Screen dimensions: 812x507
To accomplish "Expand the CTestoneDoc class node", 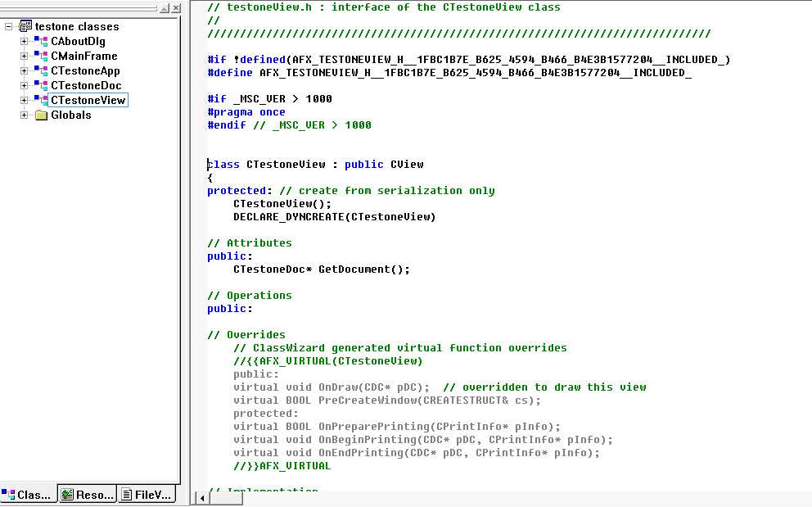I will click(x=24, y=85).
